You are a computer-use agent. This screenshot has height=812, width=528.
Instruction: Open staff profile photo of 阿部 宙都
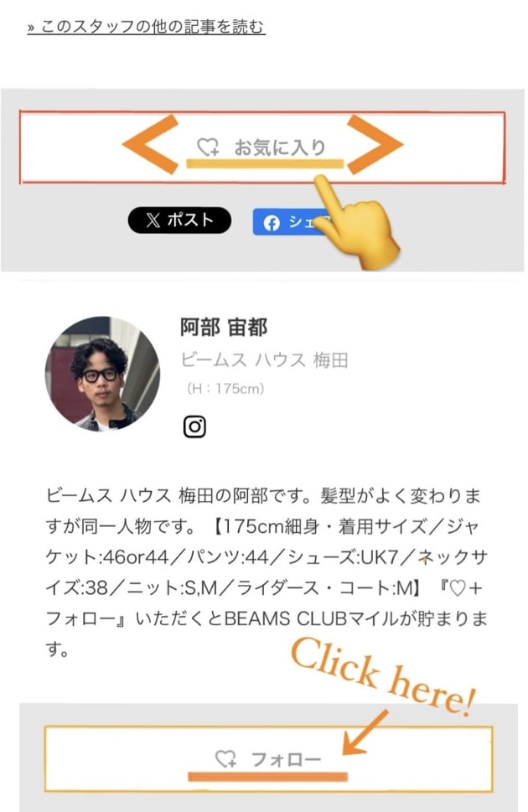102,374
